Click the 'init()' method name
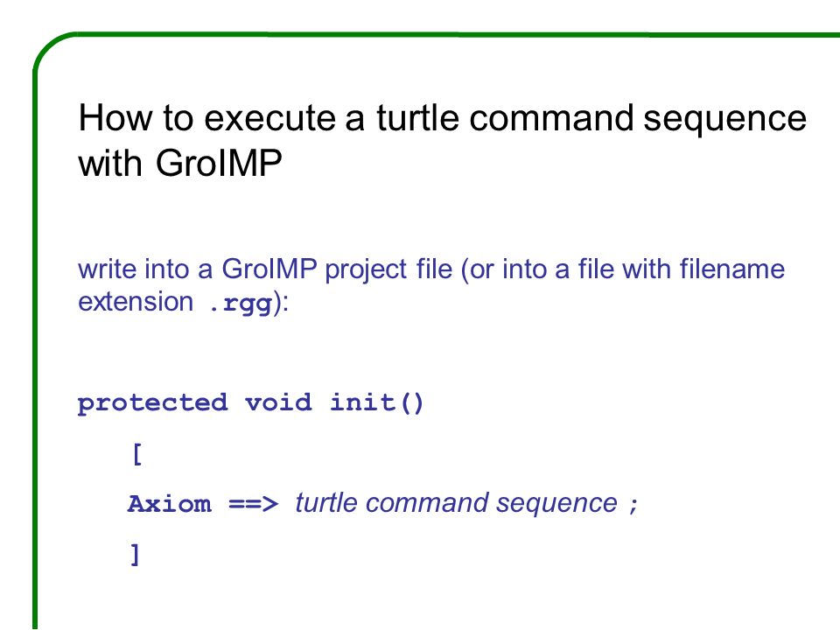The height and width of the screenshot is (630, 840). (x=376, y=402)
